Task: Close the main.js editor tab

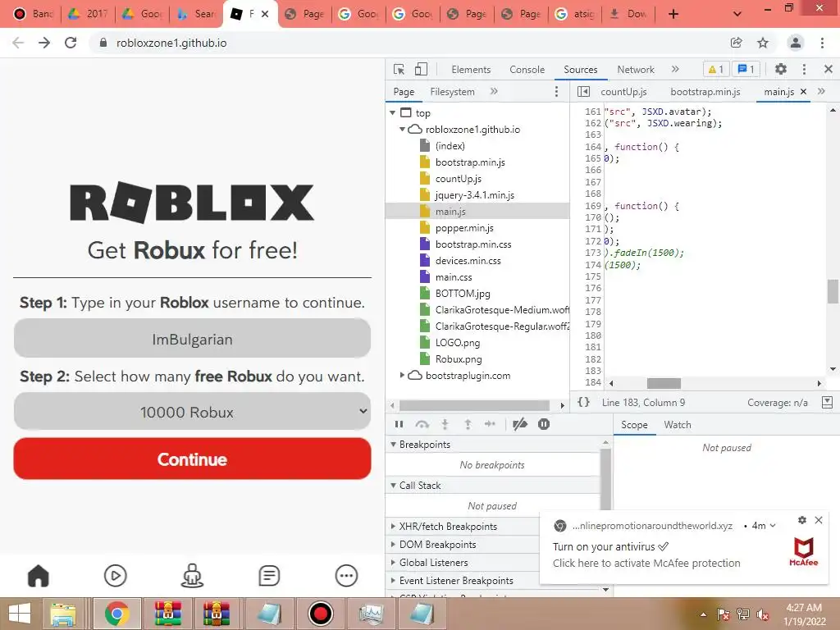Action: 803,92
